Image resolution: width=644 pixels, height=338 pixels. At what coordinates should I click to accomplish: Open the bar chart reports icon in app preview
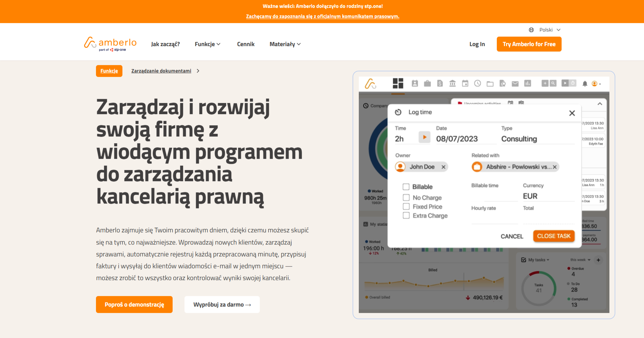coord(528,83)
